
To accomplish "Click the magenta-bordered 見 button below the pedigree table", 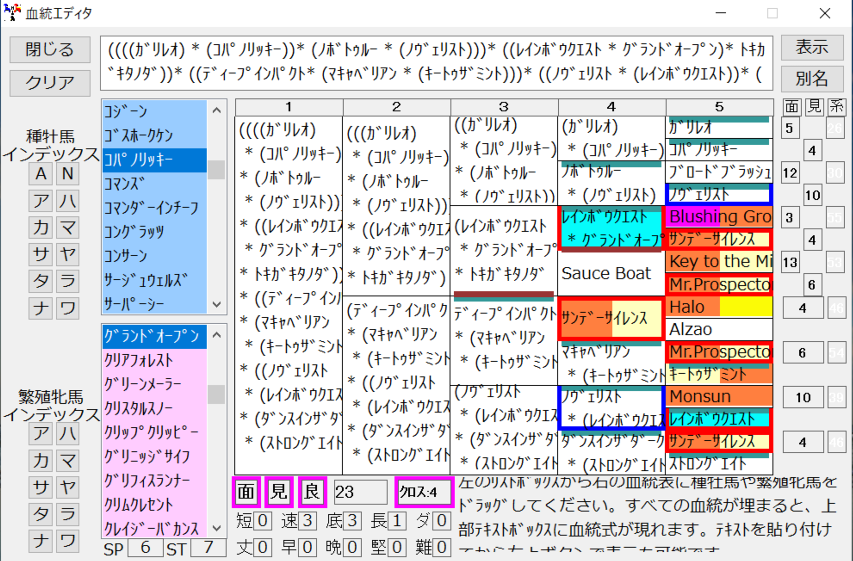I will pyautogui.click(x=279, y=492).
